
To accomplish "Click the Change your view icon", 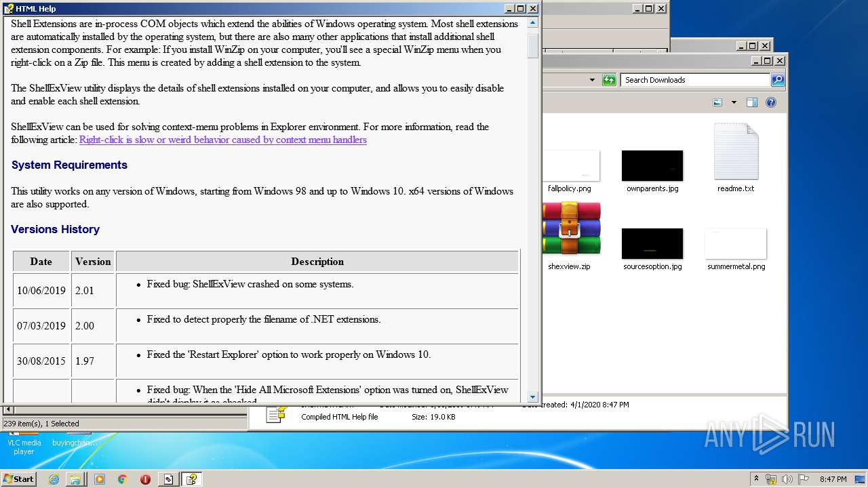I will tap(717, 102).
